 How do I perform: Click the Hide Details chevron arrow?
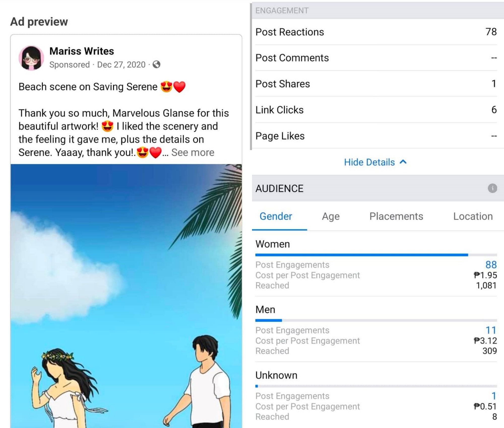[403, 162]
